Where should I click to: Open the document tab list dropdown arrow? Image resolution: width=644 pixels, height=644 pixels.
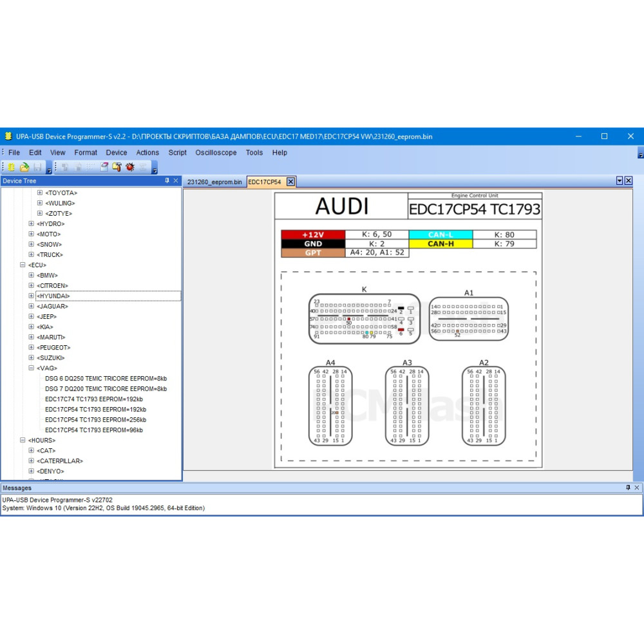point(620,181)
